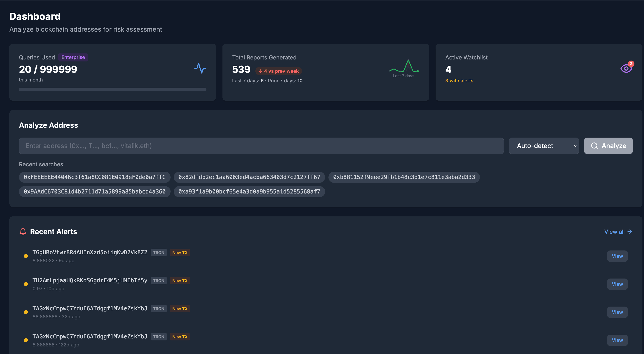The width and height of the screenshot is (644, 354).
Task: Click the watchlist eye icon
Action: (x=626, y=69)
